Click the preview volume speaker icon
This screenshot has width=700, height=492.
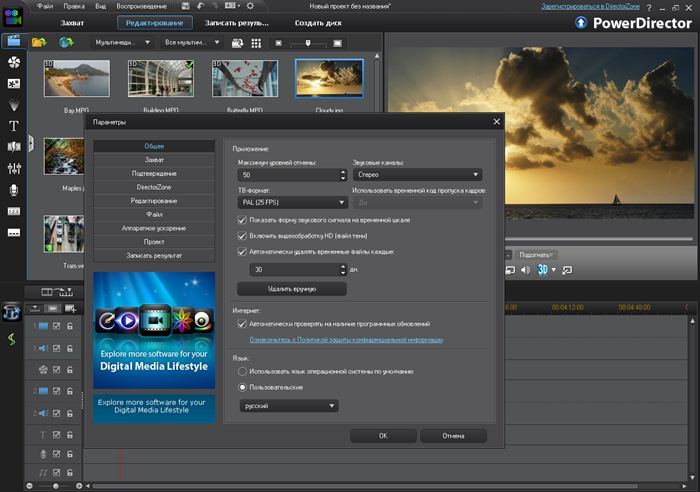[x=526, y=270]
